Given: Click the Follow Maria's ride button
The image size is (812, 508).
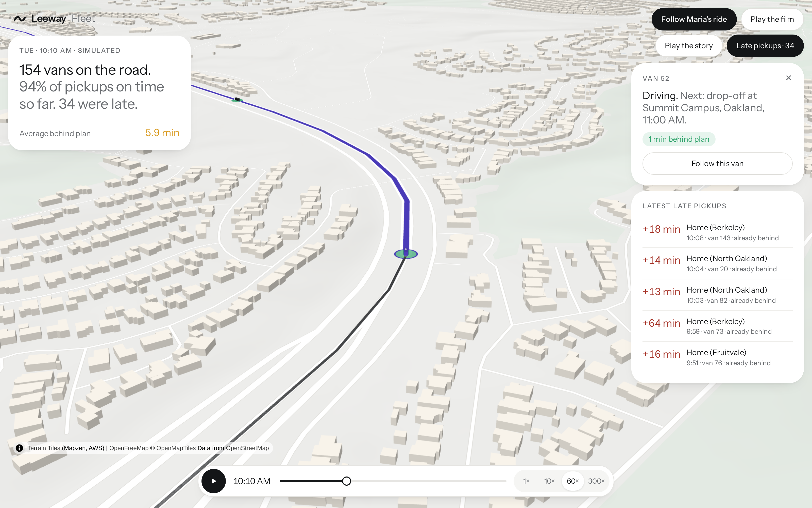Looking at the screenshot, I should coord(694,19).
